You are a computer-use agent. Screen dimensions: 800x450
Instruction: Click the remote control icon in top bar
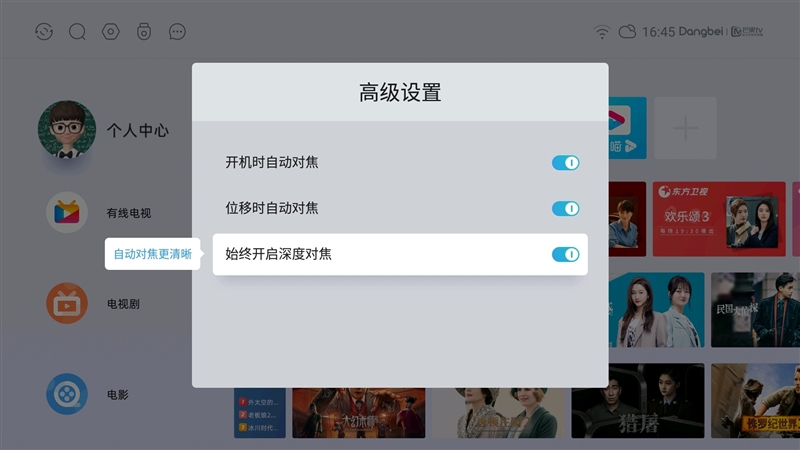click(x=144, y=32)
